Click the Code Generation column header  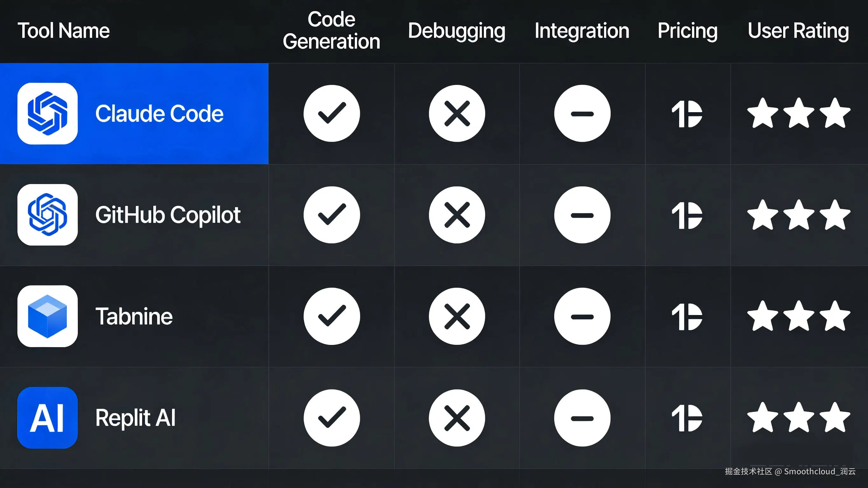(331, 30)
